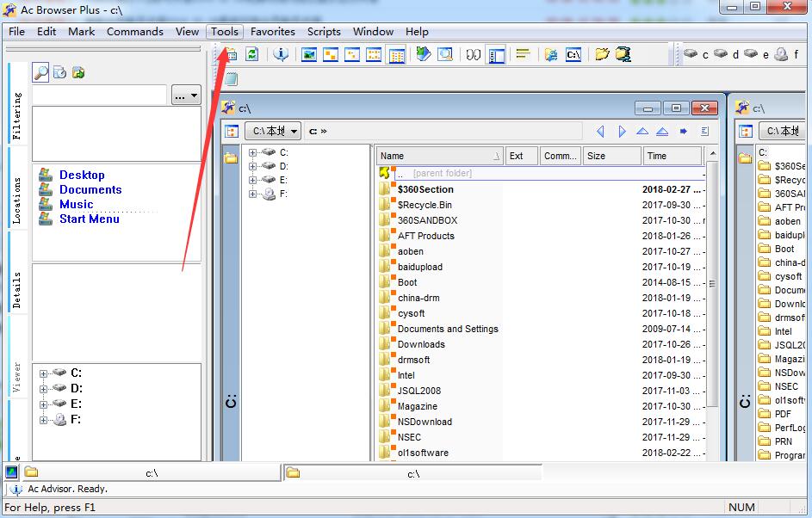Click the file list vertical scrollbar thumb
The width and height of the screenshot is (812, 518).
click(713, 284)
